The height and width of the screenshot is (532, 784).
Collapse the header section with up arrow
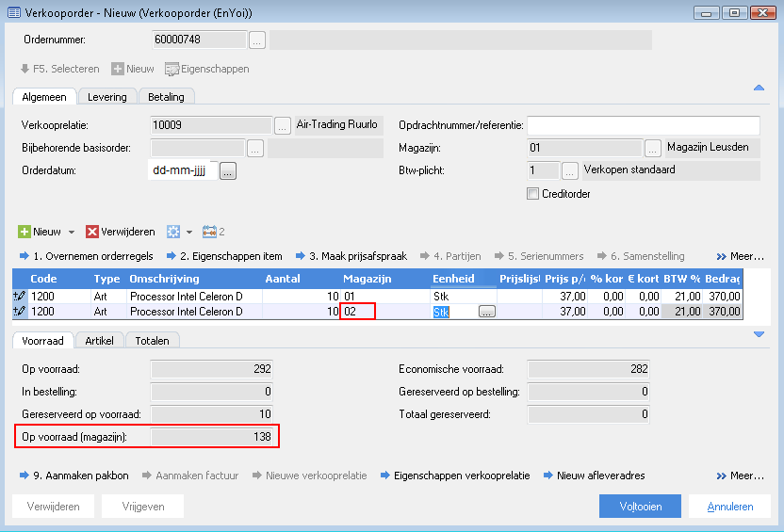(759, 88)
